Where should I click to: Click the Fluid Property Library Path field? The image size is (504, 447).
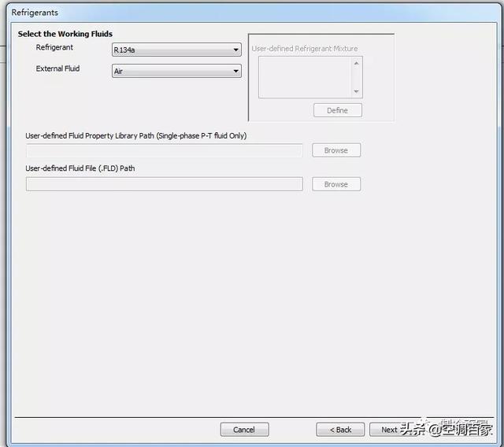point(164,150)
